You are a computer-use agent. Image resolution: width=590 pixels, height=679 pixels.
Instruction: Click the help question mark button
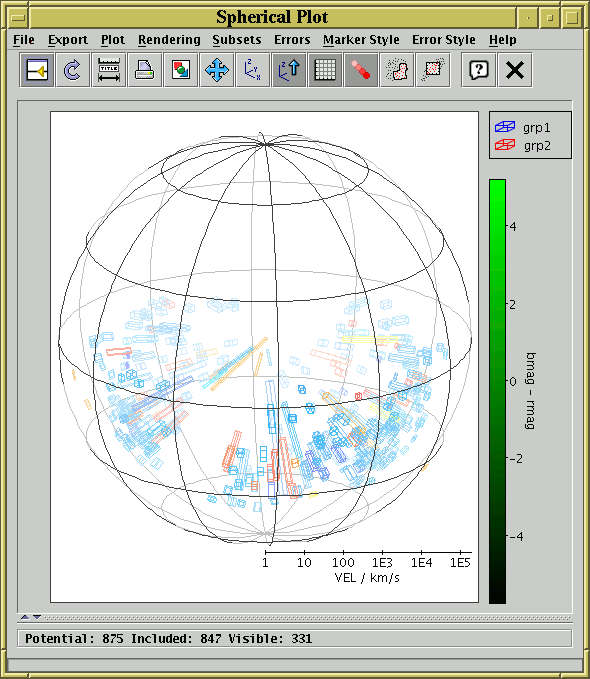(x=479, y=70)
